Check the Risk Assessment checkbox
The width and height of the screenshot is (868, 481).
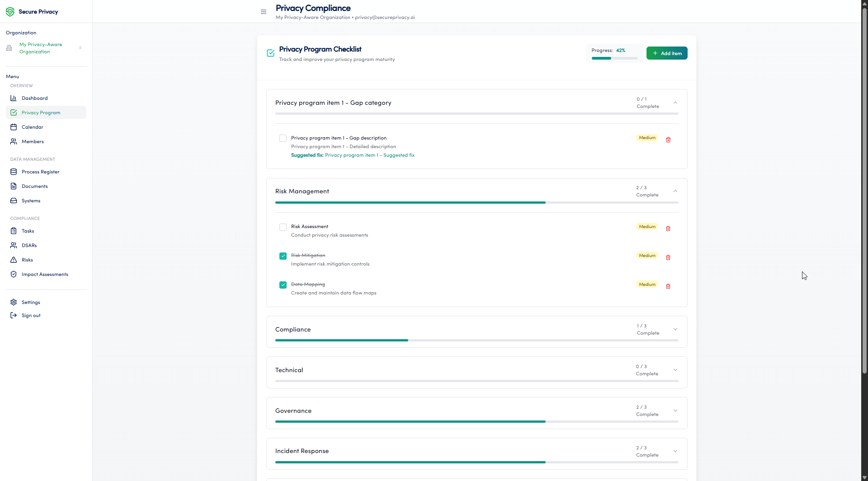point(283,227)
